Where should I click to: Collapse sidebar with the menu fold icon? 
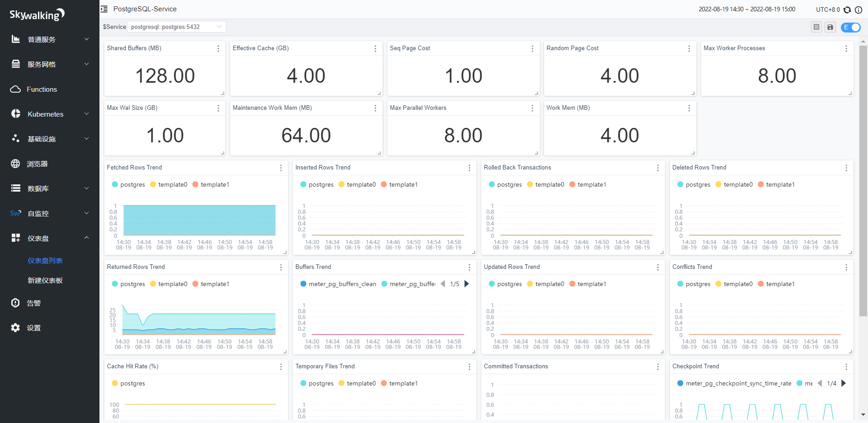coord(104,9)
